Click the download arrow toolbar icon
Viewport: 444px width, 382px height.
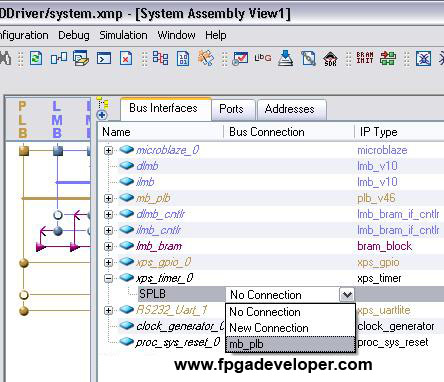tap(286, 58)
